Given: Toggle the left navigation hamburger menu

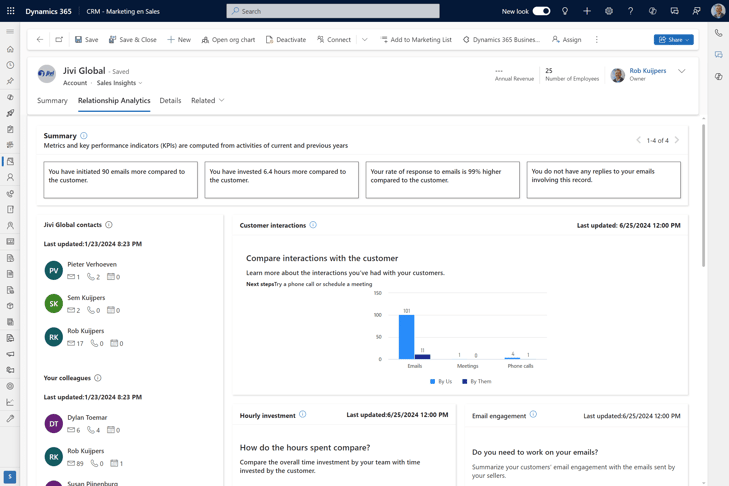Looking at the screenshot, I should [x=10, y=31].
